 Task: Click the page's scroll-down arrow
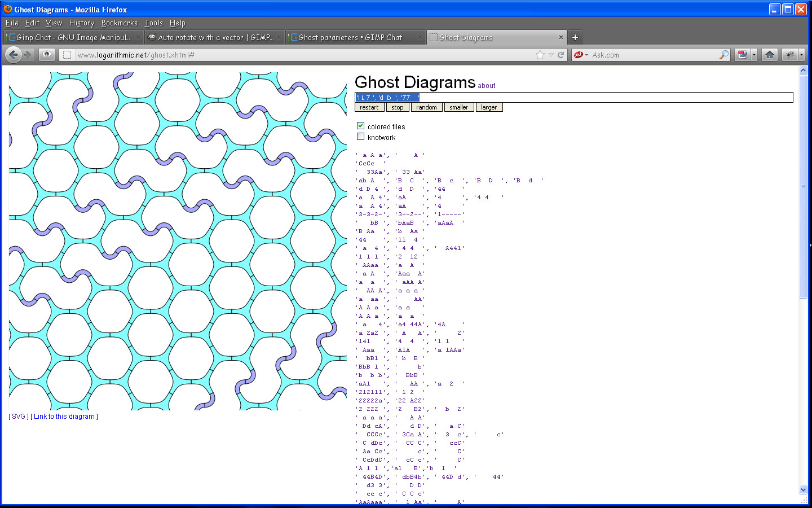[804, 490]
